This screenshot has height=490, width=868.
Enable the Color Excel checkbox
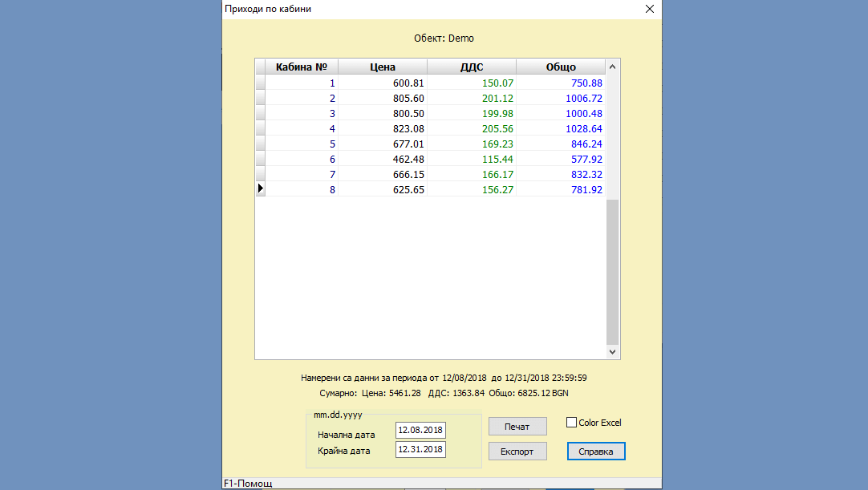pos(572,423)
